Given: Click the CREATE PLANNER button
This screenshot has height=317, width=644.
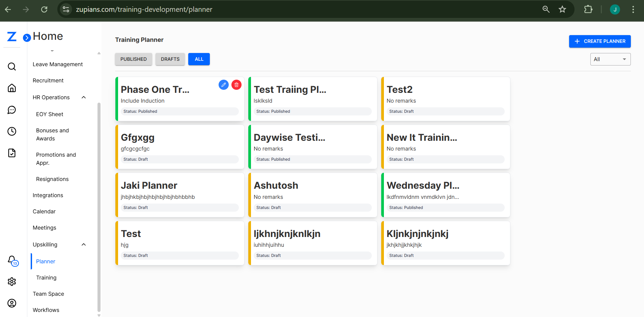Looking at the screenshot, I should point(599,41).
